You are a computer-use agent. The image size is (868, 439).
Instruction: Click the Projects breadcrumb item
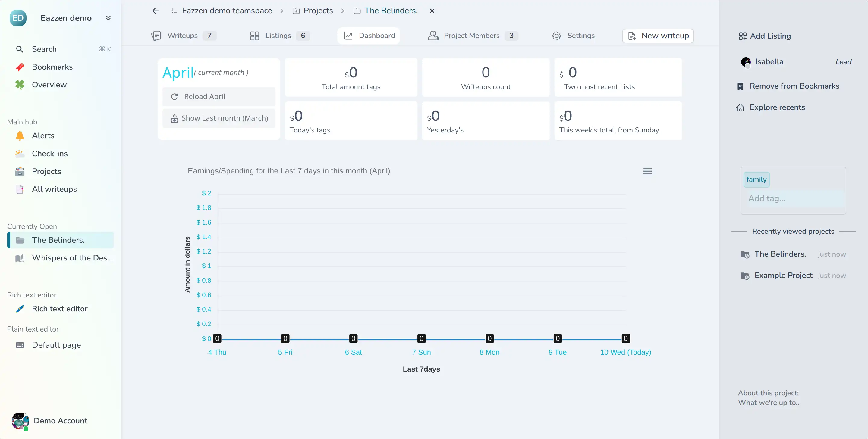coord(318,11)
